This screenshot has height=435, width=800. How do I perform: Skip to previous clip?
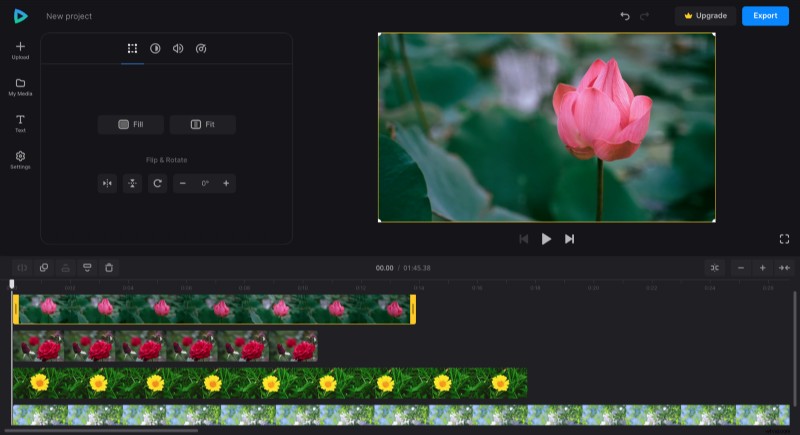pyautogui.click(x=523, y=239)
